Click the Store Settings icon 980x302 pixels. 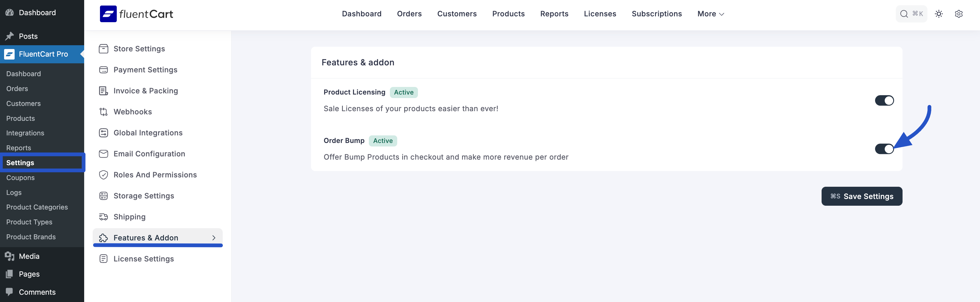(x=103, y=49)
